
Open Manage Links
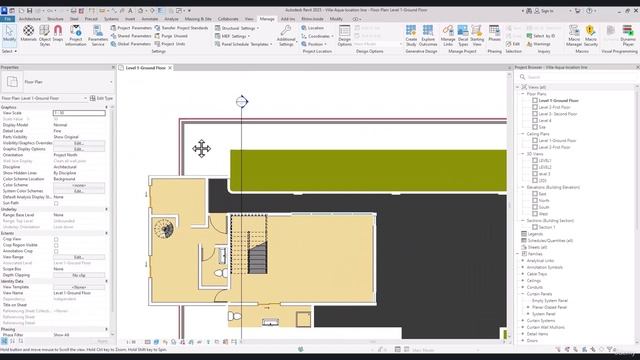tap(448, 35)
